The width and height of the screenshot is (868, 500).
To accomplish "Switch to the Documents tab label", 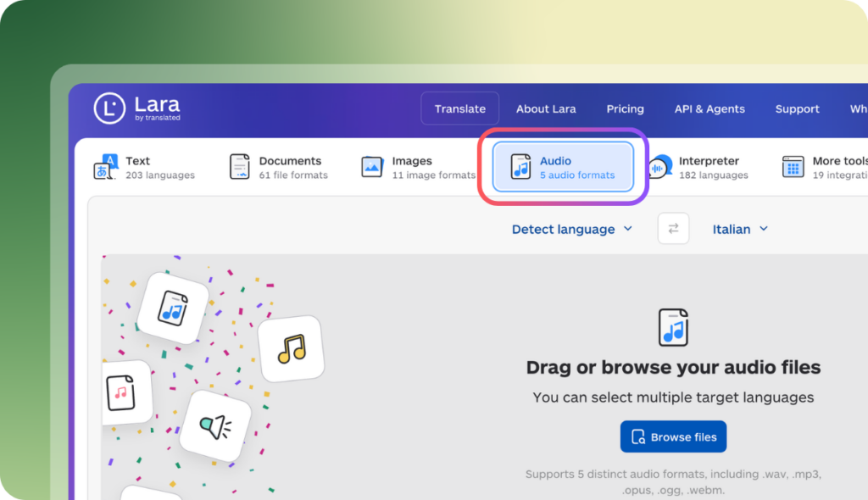I will tap(290, 160).
